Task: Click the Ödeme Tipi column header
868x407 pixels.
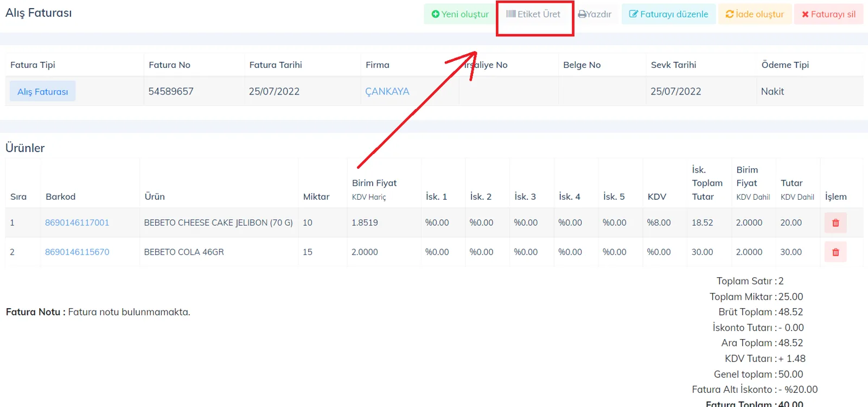Action: click(x=785, y=65)
